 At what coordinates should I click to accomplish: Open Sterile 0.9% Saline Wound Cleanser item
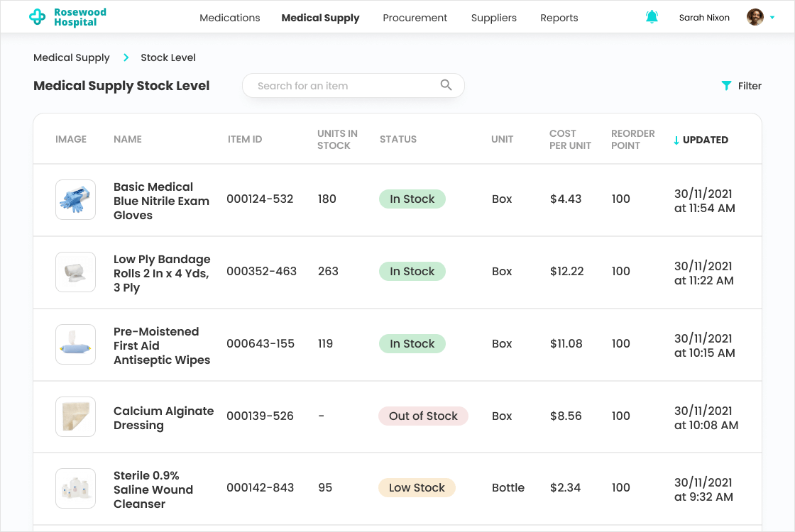[x=153, y=489]
